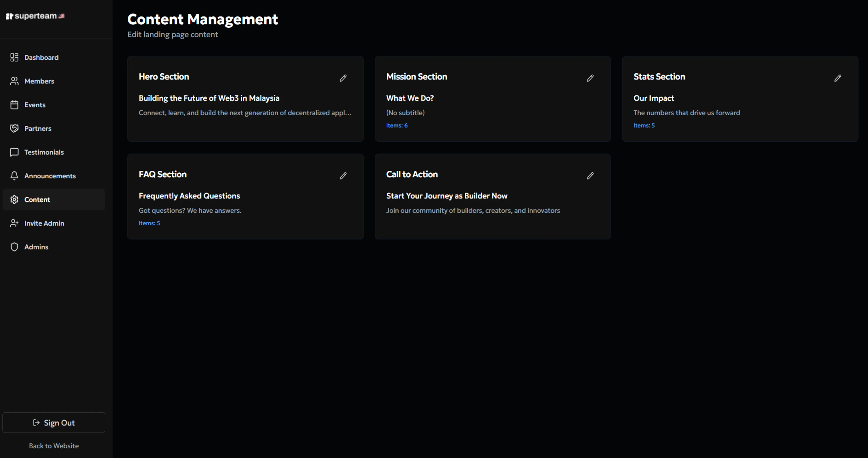The image size is (868, 458).
Task: Click 'Frequently Asked Questions' heading
Action: [x=189, y=196]
